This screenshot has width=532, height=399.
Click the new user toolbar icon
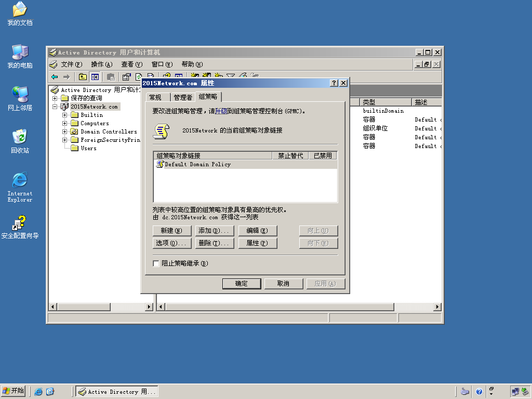tap(195, 75)
